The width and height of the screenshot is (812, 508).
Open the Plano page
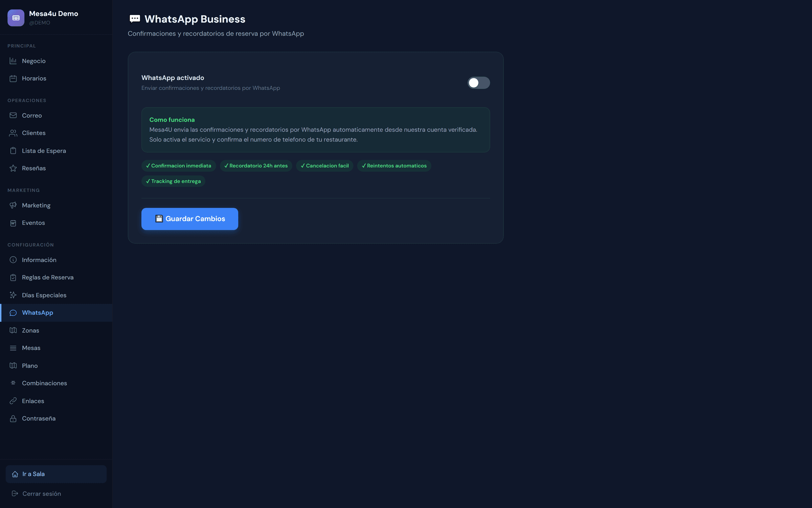point(56,366)
